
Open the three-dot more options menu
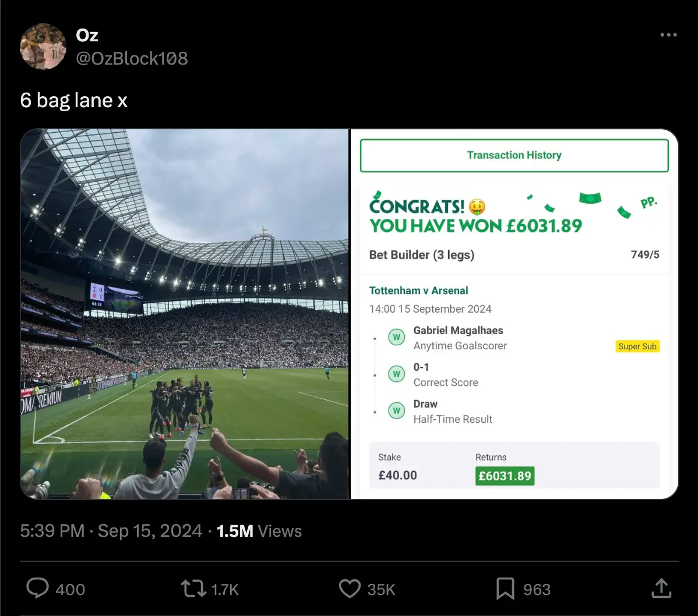(668, 36)
